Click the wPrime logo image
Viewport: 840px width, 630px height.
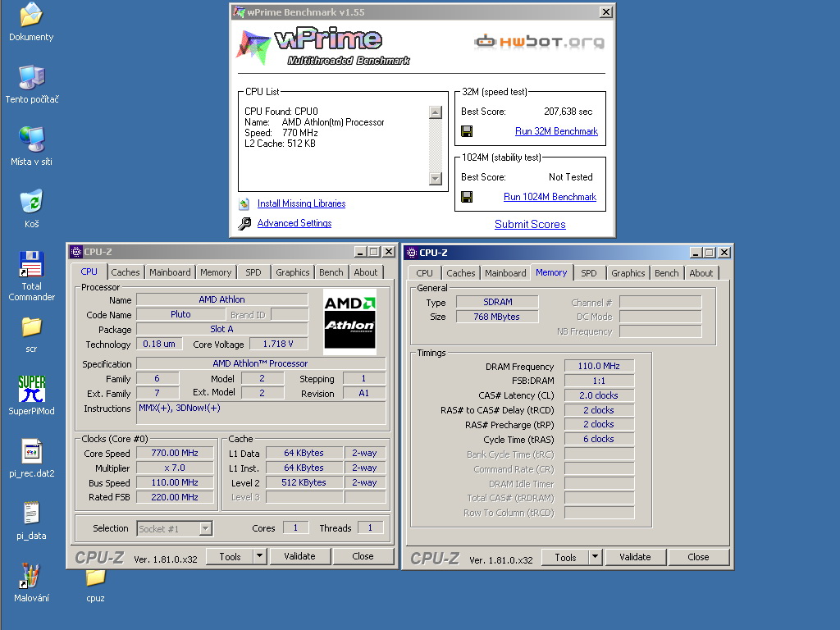[x=323, y=47]
